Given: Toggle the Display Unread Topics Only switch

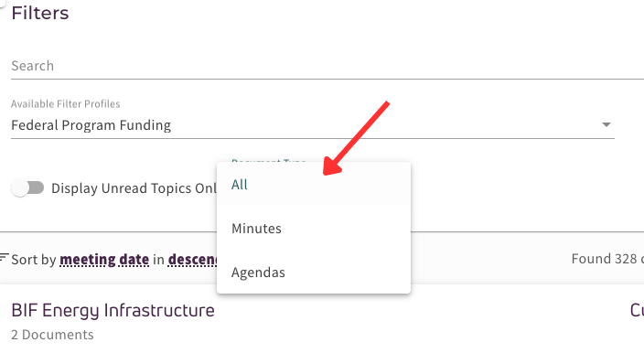Looking at the screenshot, I should (x=27, y=188).
